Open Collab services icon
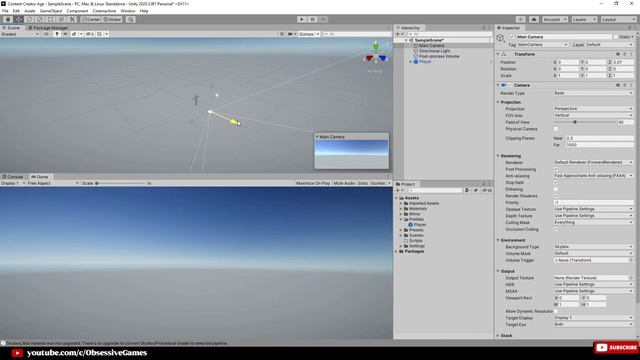The width and height of the screenshot is (640, 360). [520, 19]
